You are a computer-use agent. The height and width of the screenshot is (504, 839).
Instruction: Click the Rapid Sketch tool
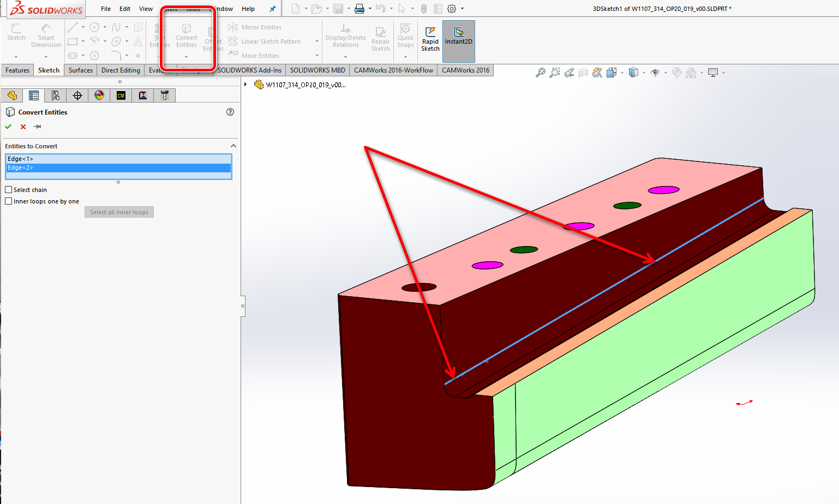tap(430, 40)
